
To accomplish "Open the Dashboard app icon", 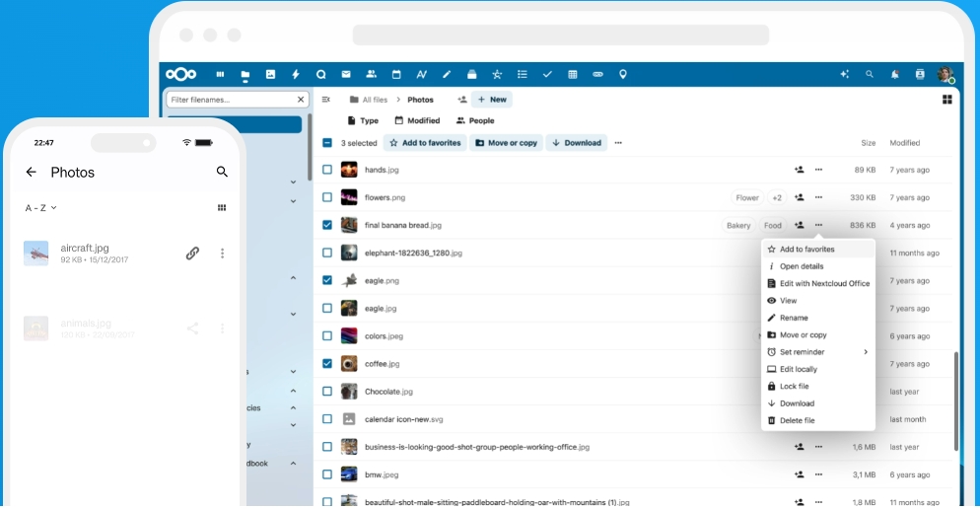I will coord(220,74).
